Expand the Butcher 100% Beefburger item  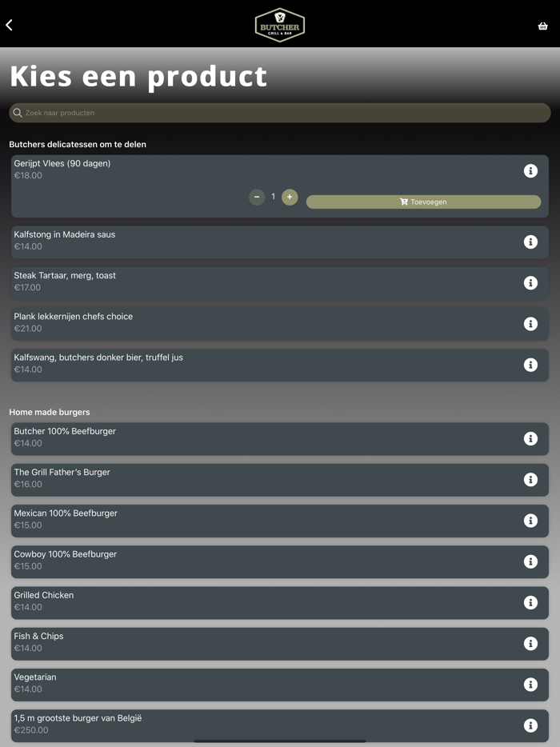tap(240, 437)
